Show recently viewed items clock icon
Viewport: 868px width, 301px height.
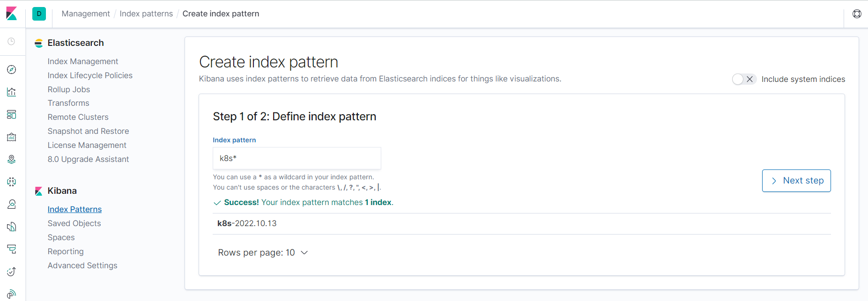click(x=12, y=42)
